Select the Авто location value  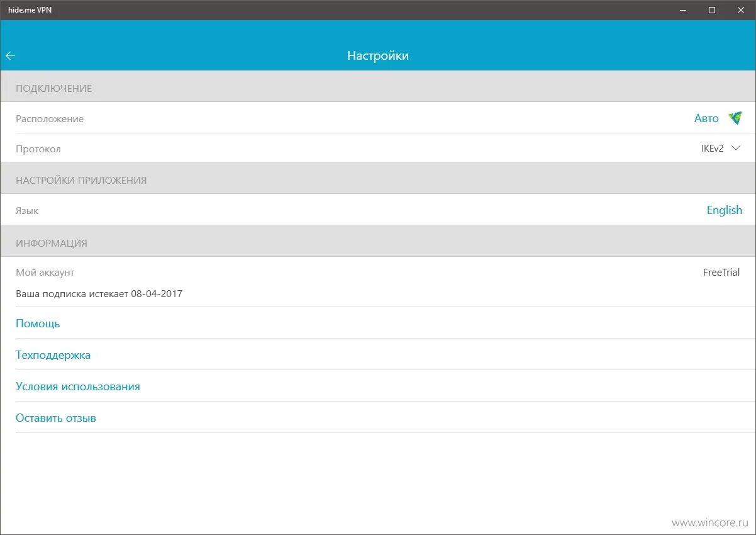coord(706,118)
